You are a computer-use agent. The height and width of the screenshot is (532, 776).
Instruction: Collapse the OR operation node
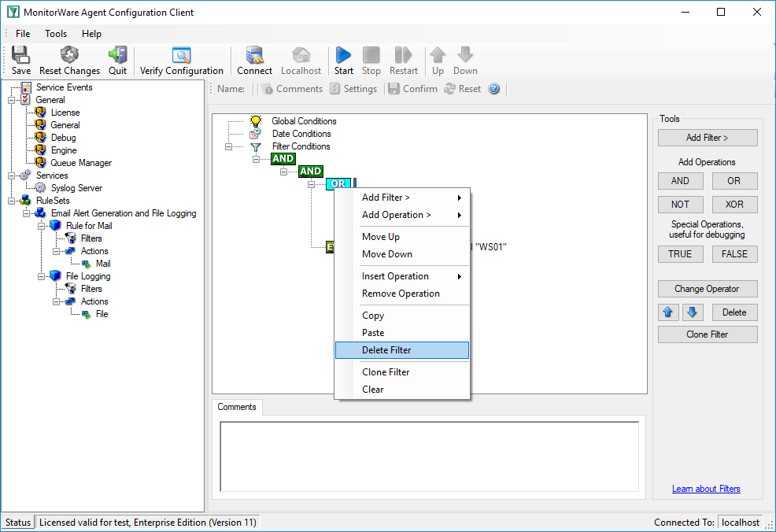[312, 184]
